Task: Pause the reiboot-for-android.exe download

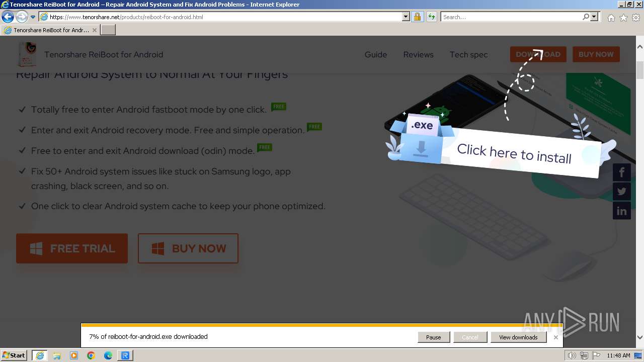Action: click(x=434, y=337)
